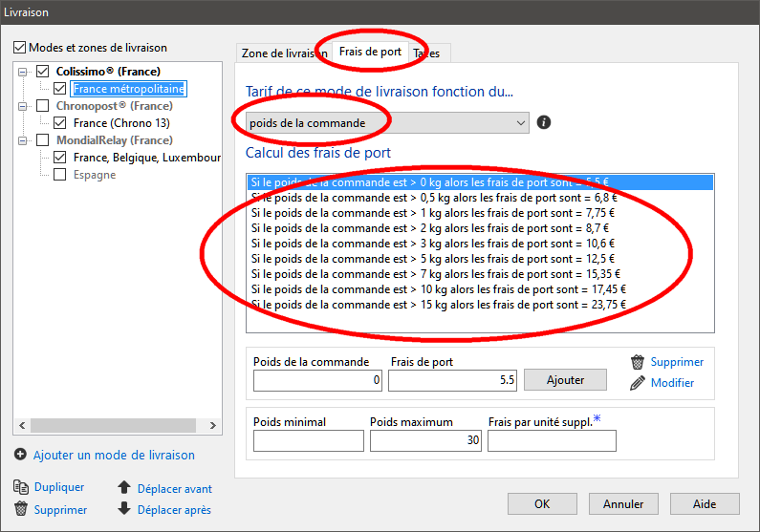This screenshot has width=760, height=532.
Task: Click the Annuler button
Action: coord(623,503)
